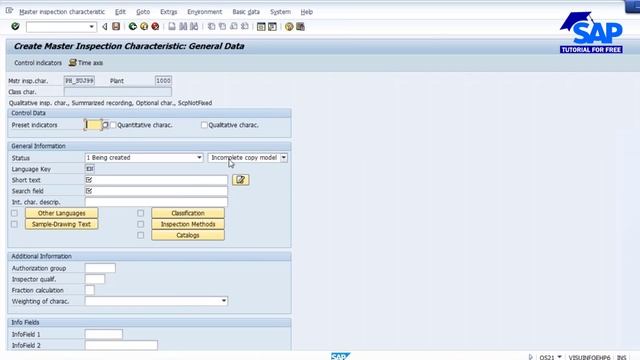Click the Time axis button
640x360 pixels.
(86, 63)
